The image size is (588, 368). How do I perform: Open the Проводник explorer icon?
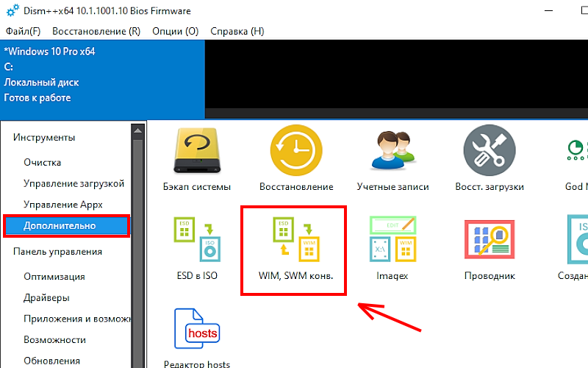490,239
